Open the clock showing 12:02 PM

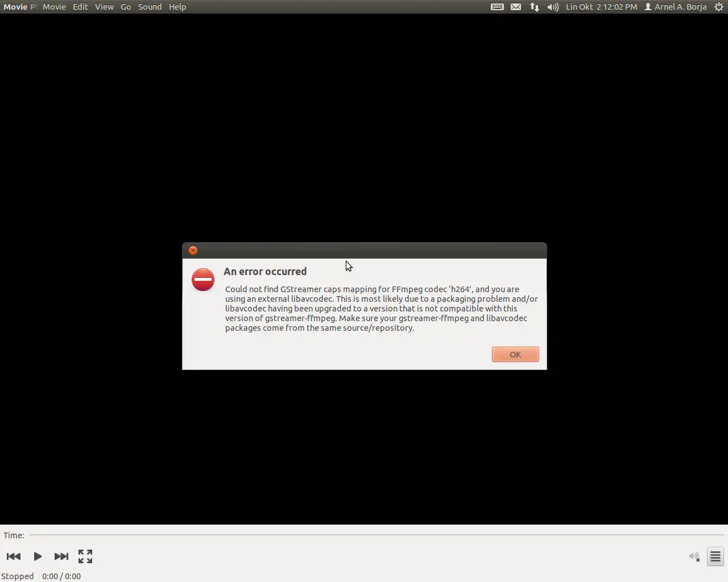click(602, 7)
